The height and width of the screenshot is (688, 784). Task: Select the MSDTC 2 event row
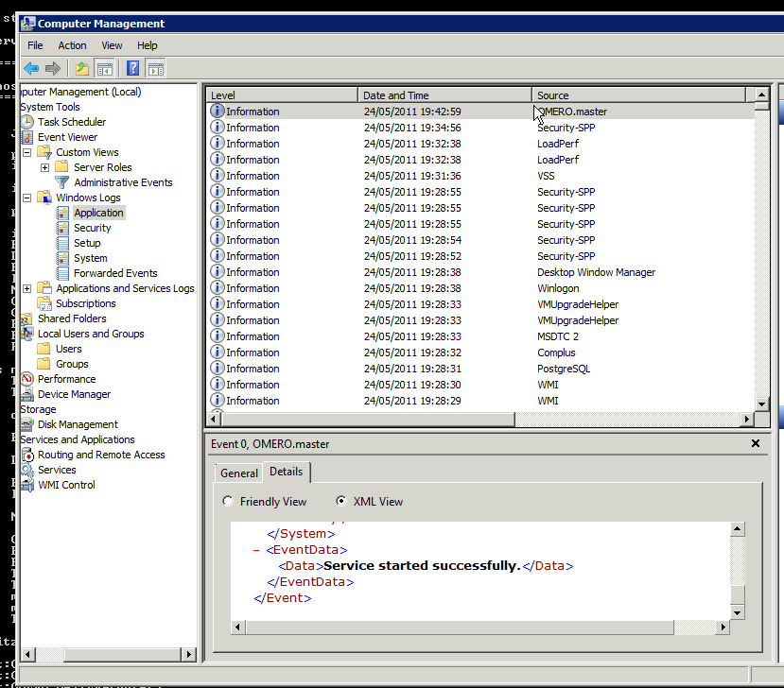pyautogui.click(x=481, y=336)
